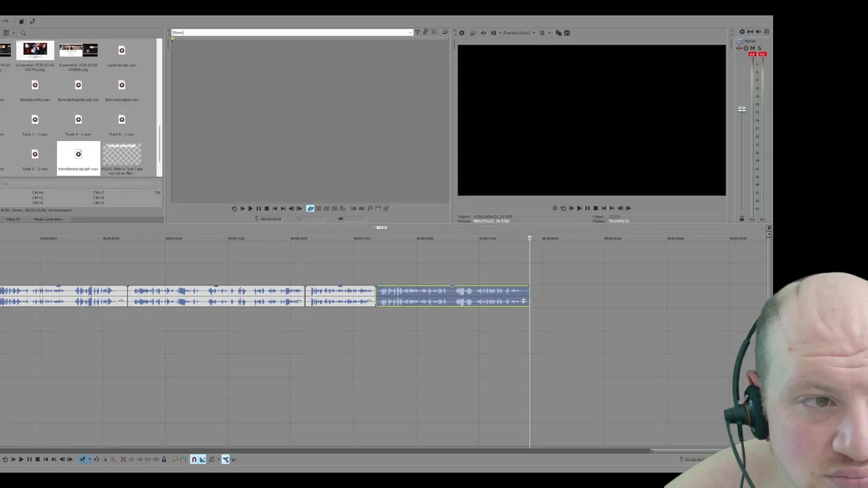The width and height of the screenshot is (868, 488).
Task: Click the dim output speaker icon
Action: (x=758, y=31)
